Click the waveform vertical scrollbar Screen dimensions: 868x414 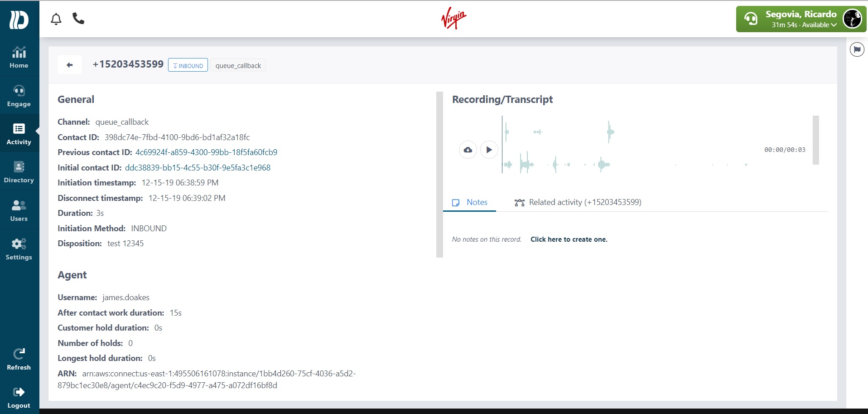(816, 140)
